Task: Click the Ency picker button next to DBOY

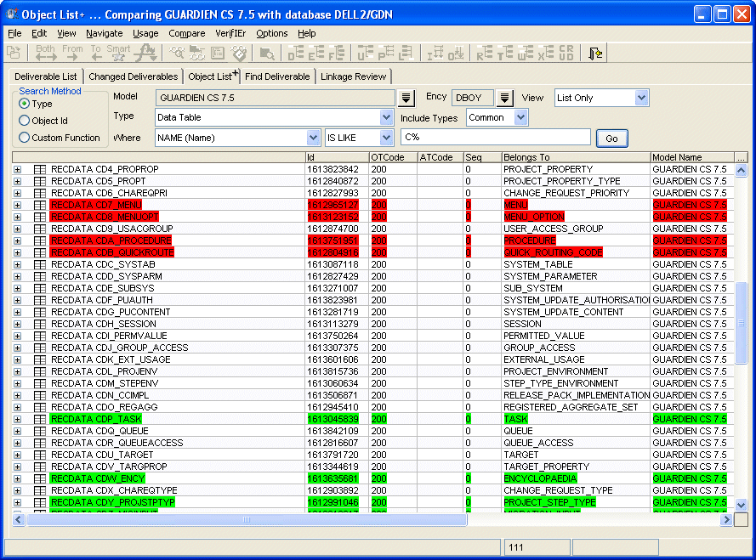Action: pos(504,98)
